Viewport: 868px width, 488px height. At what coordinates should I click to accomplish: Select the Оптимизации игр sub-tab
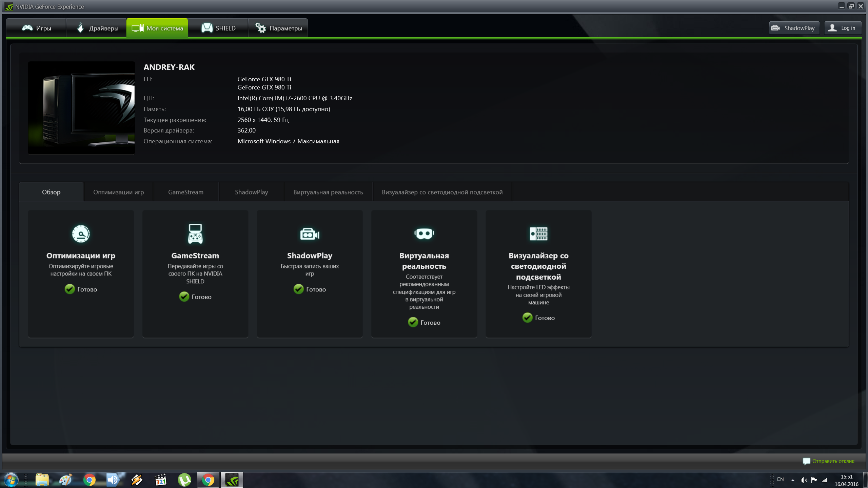(x=118, y=192)
